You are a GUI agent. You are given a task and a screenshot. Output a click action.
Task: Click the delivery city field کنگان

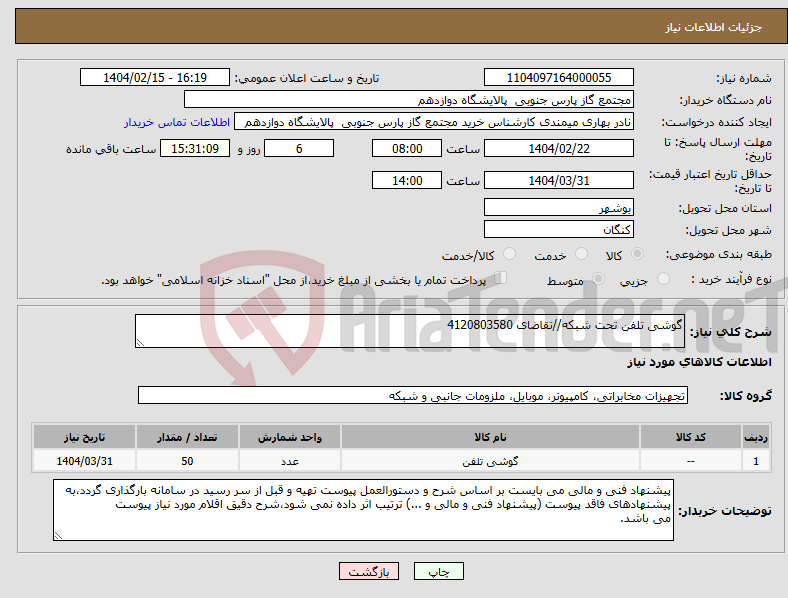558,229
